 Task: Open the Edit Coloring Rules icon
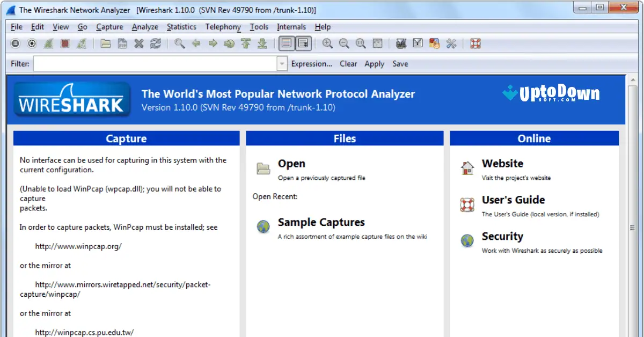pyautogui.click(x=434, y=43)
